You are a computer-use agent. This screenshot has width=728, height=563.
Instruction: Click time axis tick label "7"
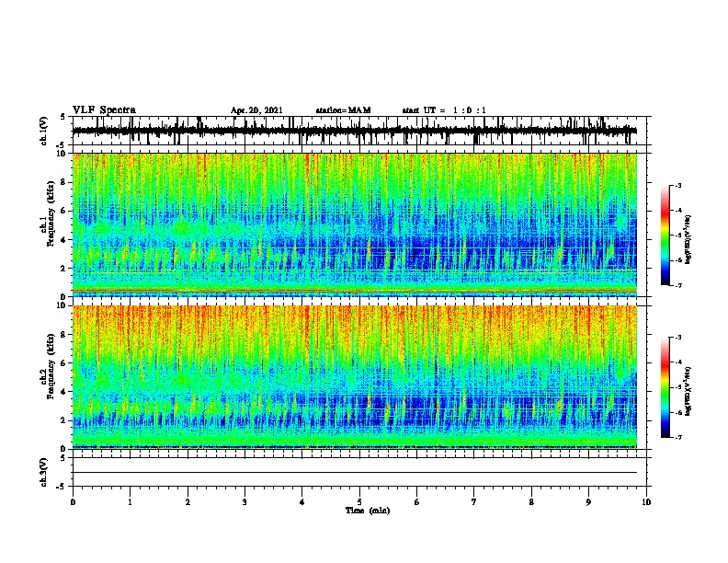click(x=474, y=502)
